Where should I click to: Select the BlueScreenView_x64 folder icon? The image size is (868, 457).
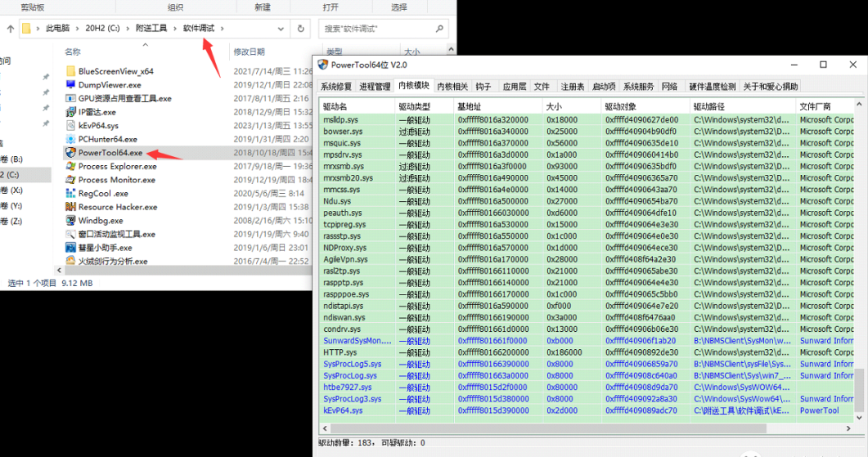click(x=71, y=71)
